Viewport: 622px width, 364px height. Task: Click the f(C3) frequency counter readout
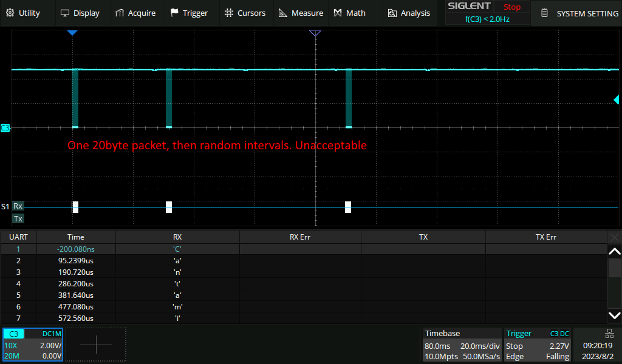(x=487, y=19)
